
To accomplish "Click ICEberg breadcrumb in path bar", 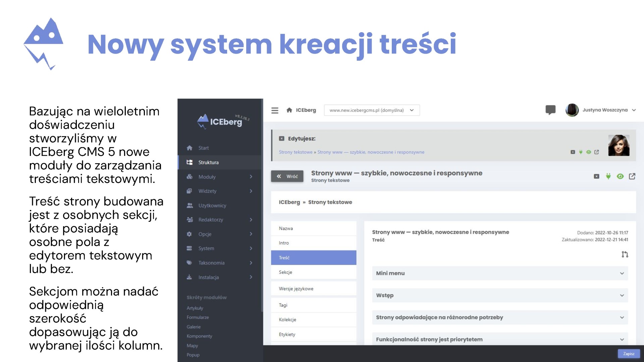I will [x=289, y=202].
